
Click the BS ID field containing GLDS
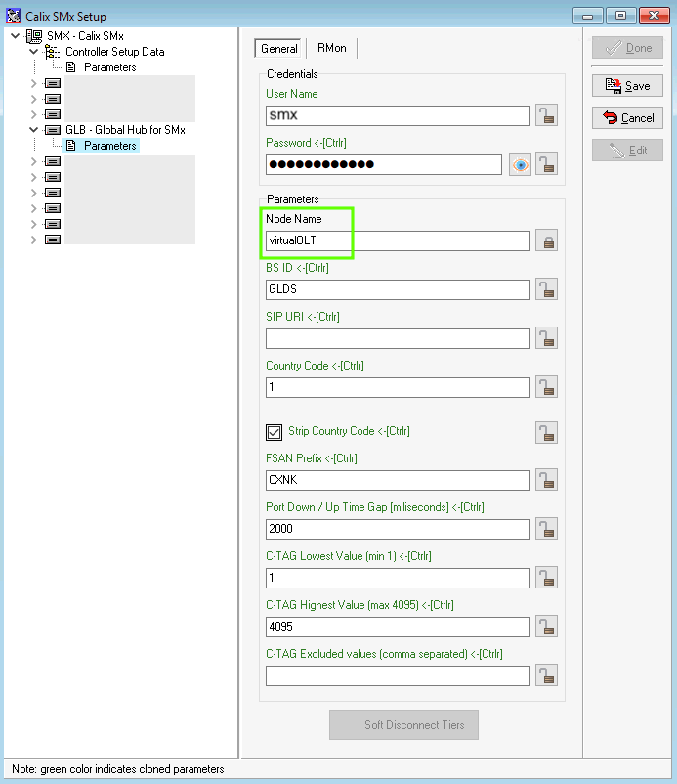tap(398, 289)
